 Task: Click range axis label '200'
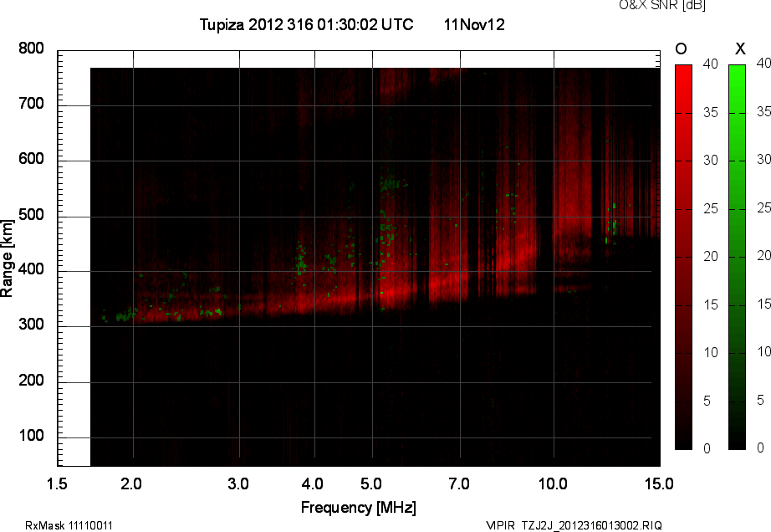coord(31,380)
